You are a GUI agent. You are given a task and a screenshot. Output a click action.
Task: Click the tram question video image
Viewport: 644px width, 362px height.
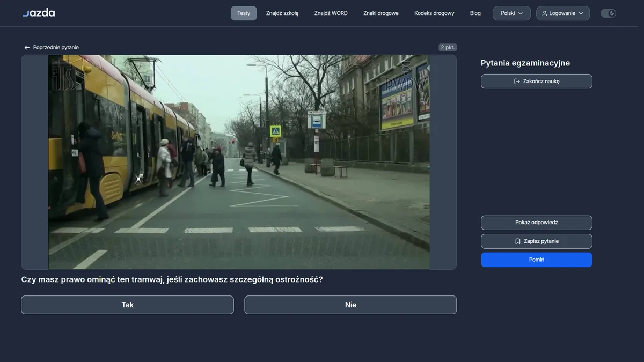[239, 162]
